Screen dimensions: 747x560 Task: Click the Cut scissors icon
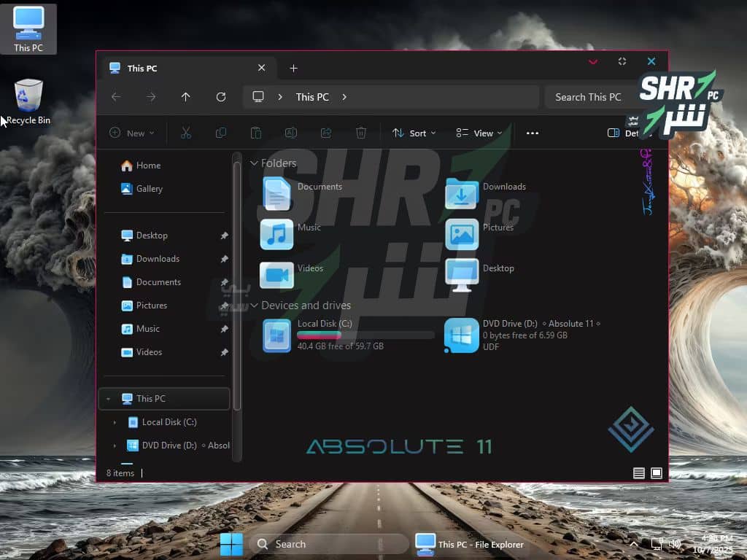pyautogui.click(x=185, y=133)
